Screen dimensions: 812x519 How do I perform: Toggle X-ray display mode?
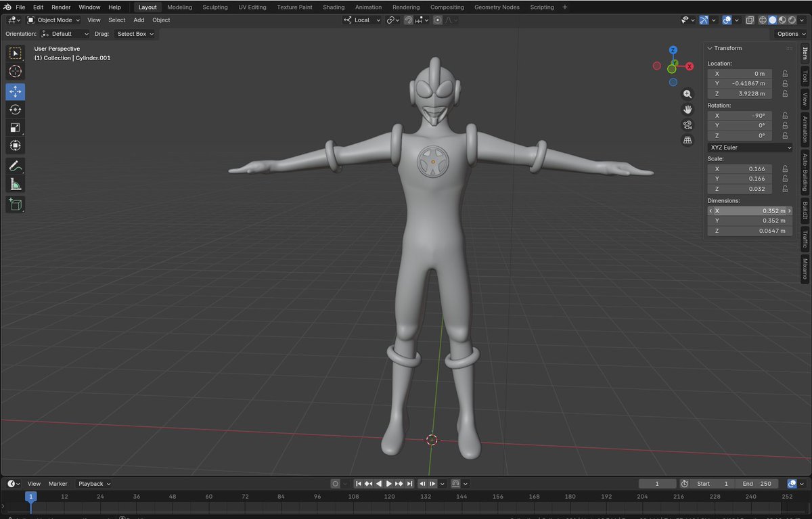click(750, 20)
